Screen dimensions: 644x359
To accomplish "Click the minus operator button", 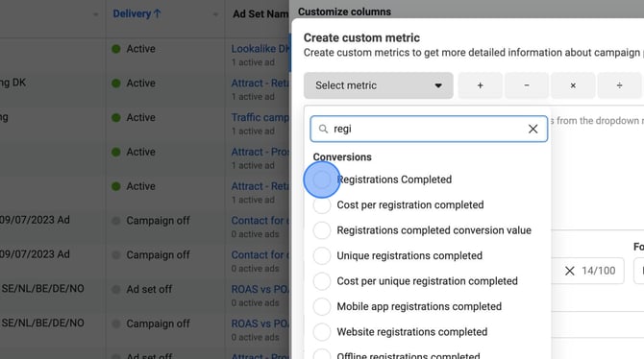I will (x=527, y=85).
